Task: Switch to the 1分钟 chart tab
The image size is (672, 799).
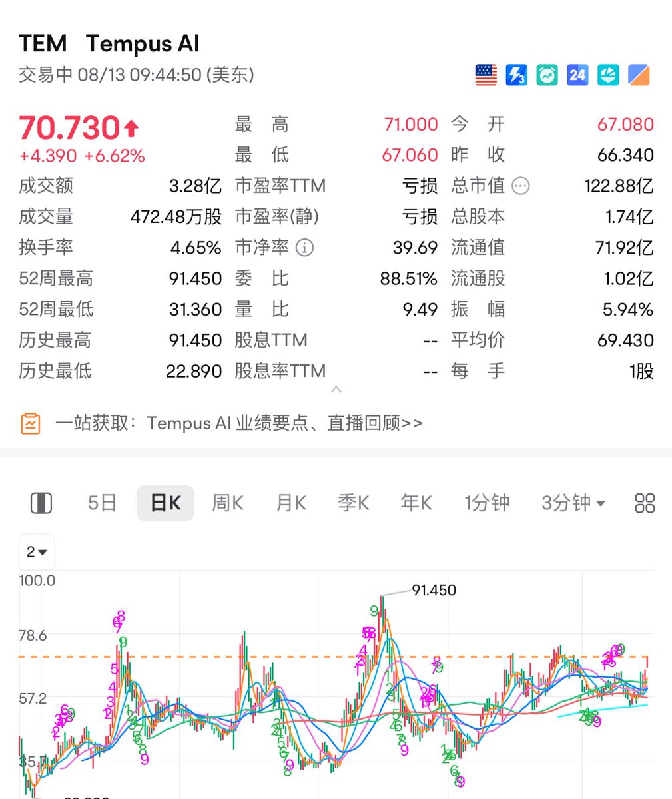Action: [487, 503]
